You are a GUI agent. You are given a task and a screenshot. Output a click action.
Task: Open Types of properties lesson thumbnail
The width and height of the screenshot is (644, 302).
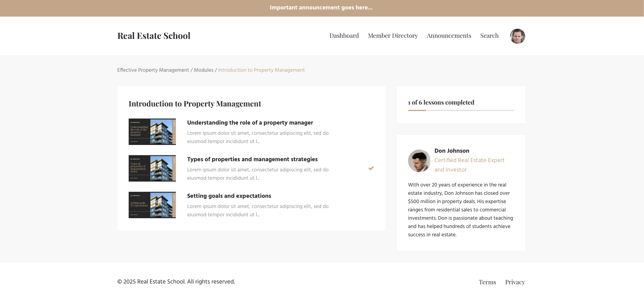pos(152,168)
